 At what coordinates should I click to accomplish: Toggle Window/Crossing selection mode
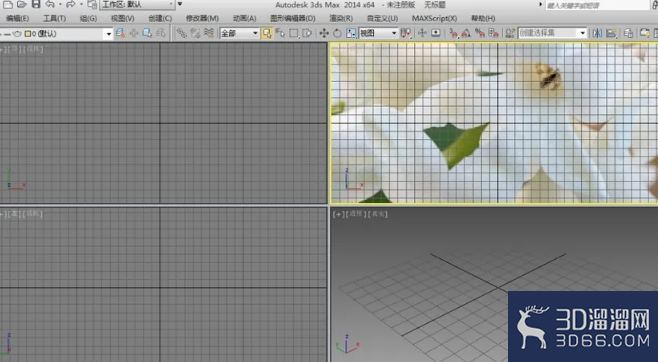coord(307,33)
